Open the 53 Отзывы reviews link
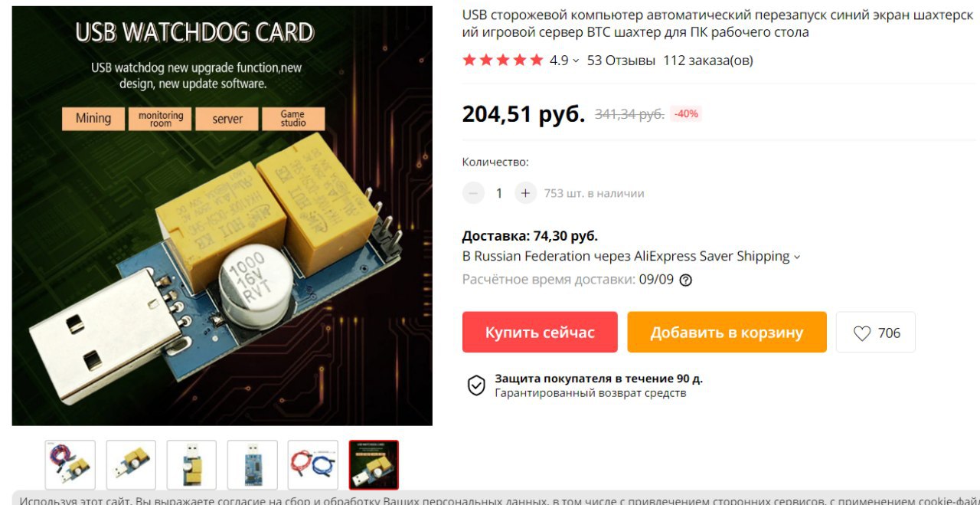 [x=621, y=61]
